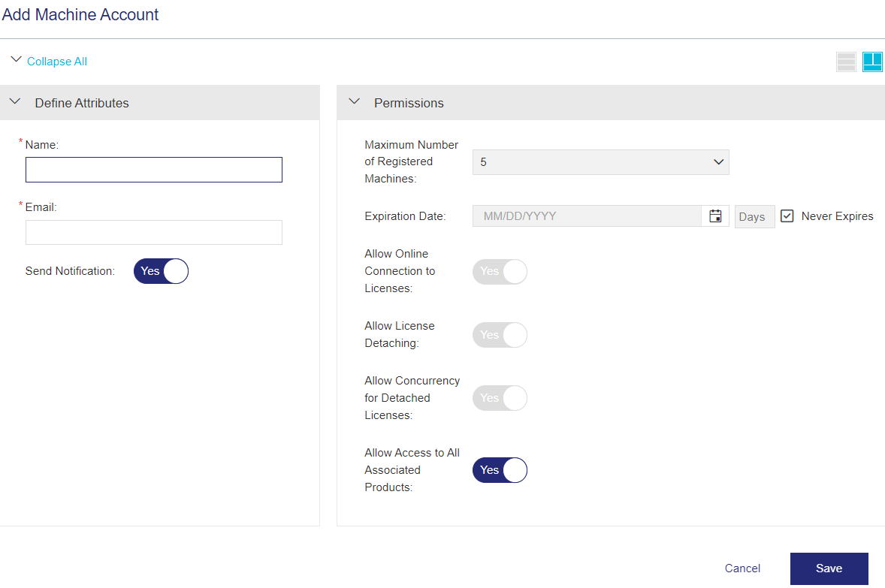
Task: Toggle Allow Access to All Associated Products
Action: click(x=500, y=470)
